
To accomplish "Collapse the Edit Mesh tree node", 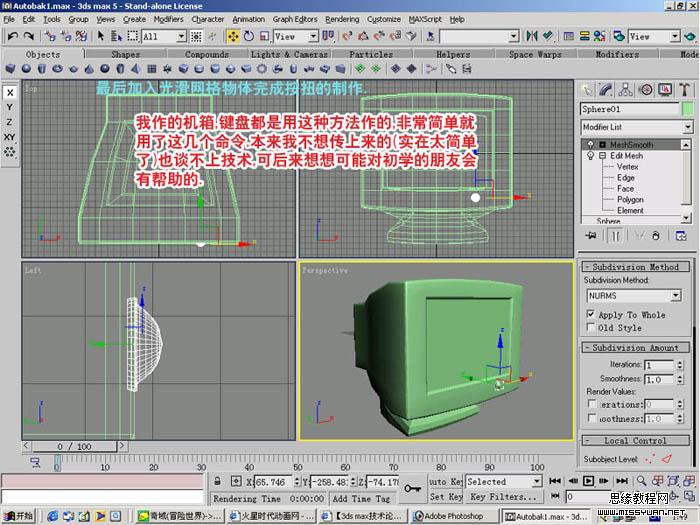I will coord(603,156).
